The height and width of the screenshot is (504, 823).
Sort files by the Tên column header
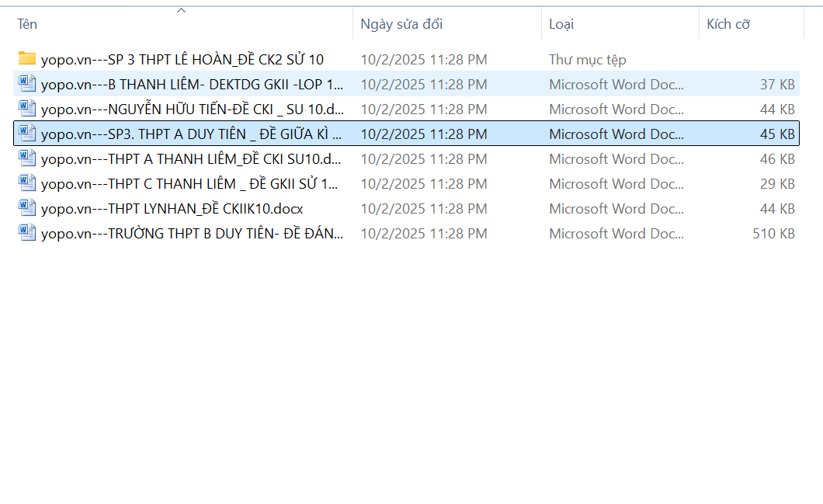(x=28, y=24)
